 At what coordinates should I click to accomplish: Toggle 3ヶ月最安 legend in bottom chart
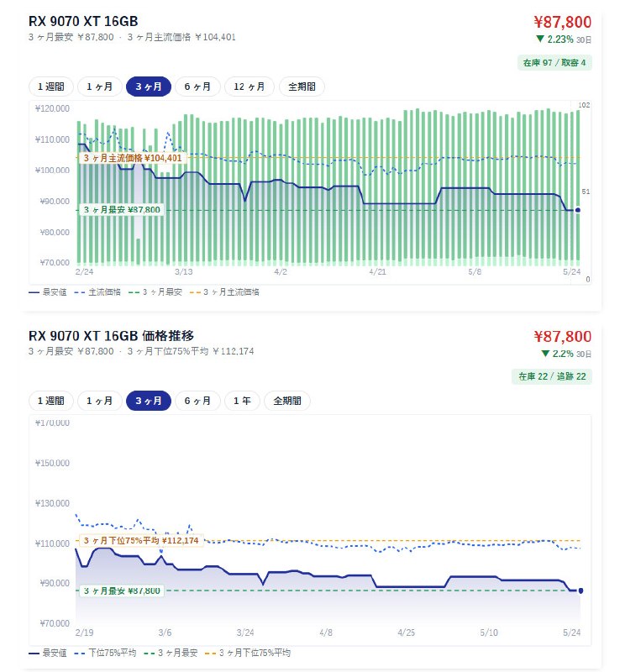(x=171, y=653)
